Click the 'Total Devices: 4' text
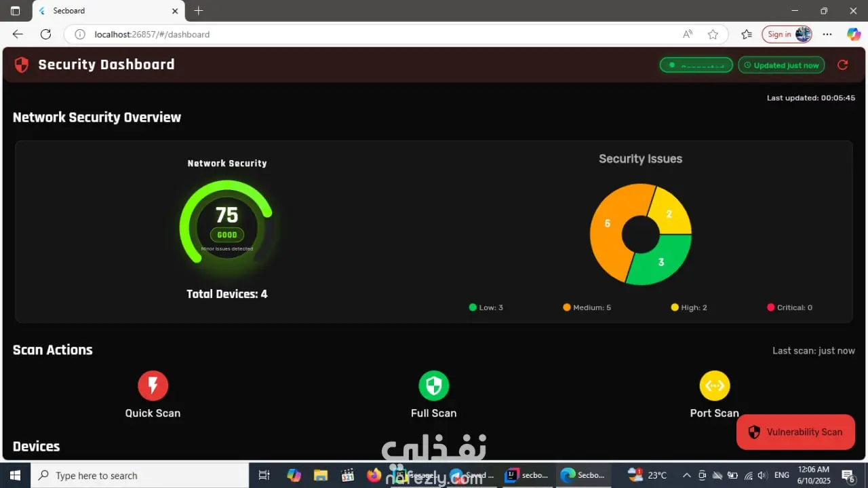Viewport: 868px width, 488px height. (227, 294)
